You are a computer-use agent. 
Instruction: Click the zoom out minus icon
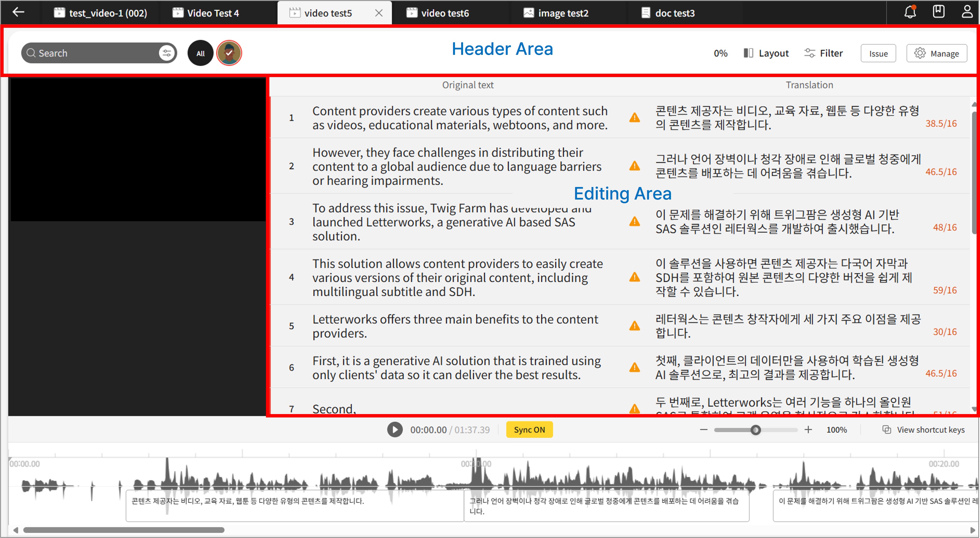[703, 430]
